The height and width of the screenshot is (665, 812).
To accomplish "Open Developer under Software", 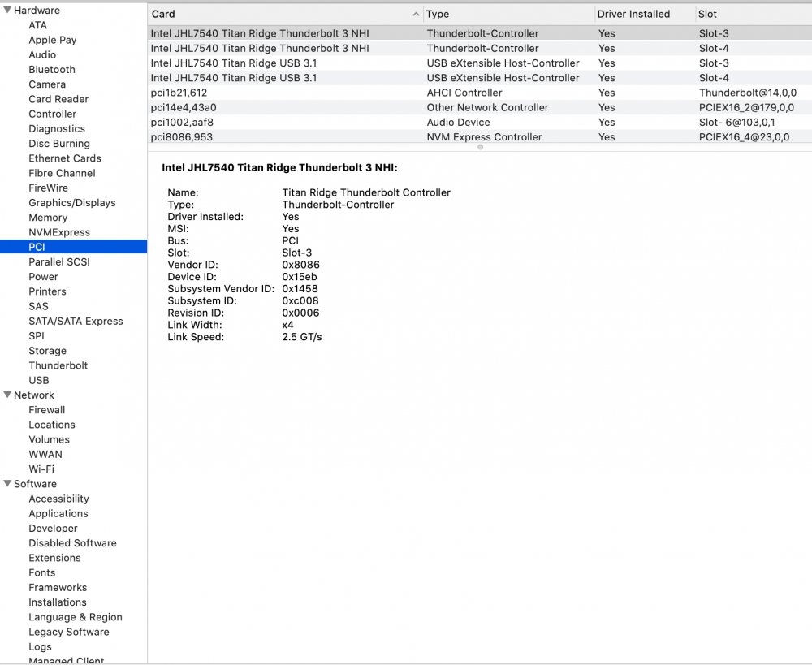I will 53,528.
